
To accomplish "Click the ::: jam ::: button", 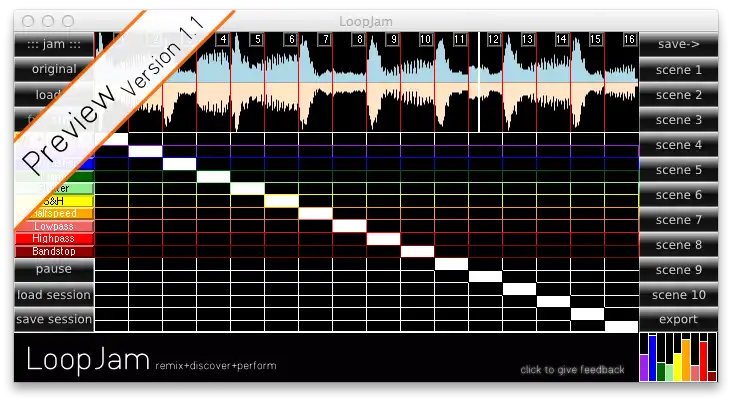I will [x=54, y=44].
